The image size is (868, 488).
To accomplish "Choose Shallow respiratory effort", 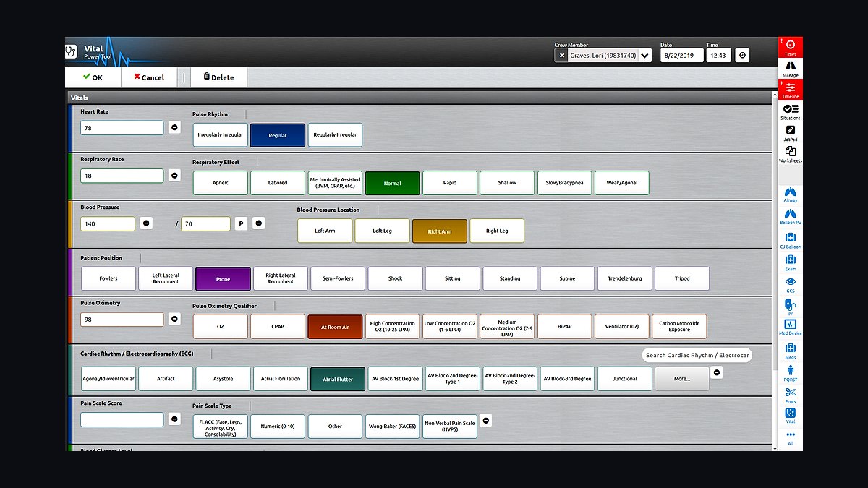I will point(507,183).
